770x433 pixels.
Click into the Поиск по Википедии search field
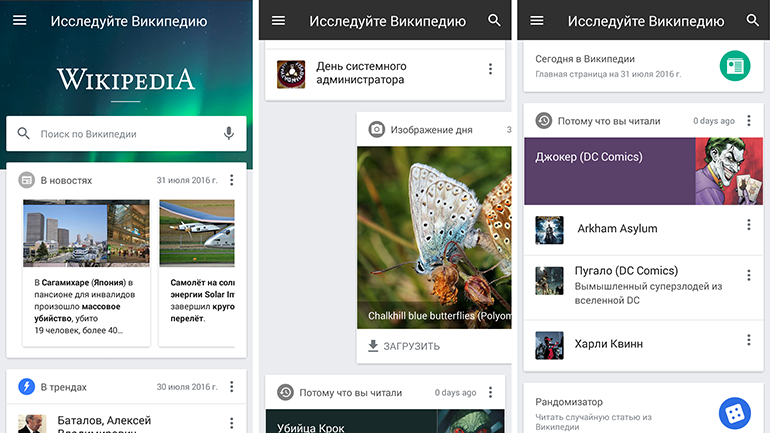[126, 134]
